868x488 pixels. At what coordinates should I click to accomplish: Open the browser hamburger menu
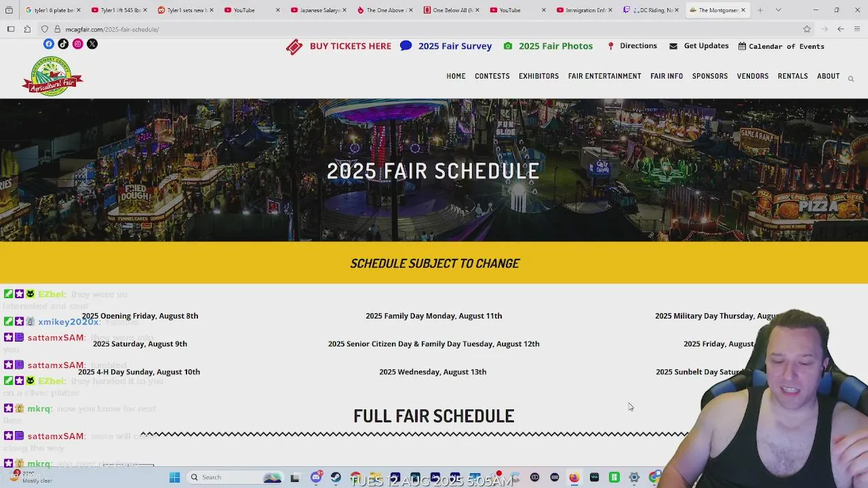pos(857,29)
